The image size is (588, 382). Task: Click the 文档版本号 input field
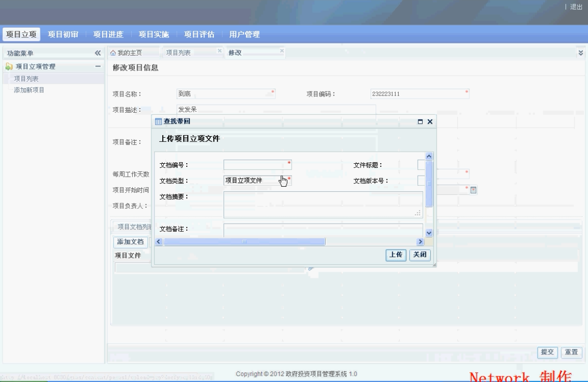(421, 181)
